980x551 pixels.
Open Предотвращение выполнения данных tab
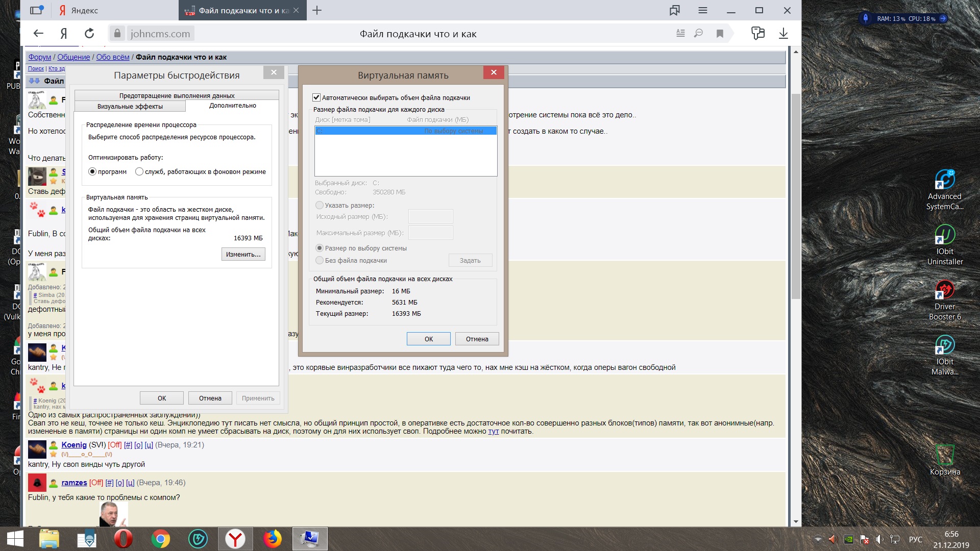177,95
